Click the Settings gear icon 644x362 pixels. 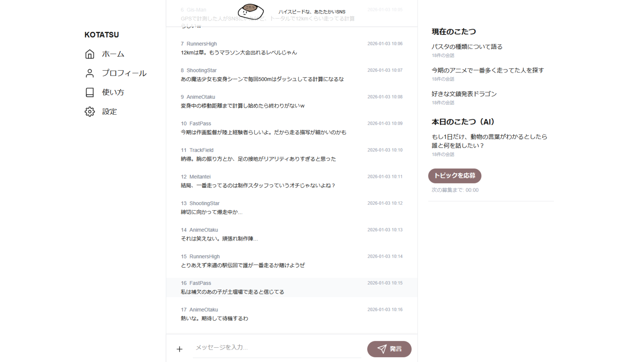click(x=90, y=112)
